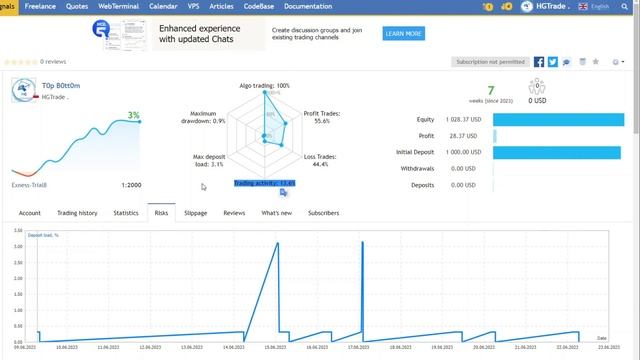This screenshot has width=640, height=360.
Task: Select the Risks tab
Action: click(161, 213)
